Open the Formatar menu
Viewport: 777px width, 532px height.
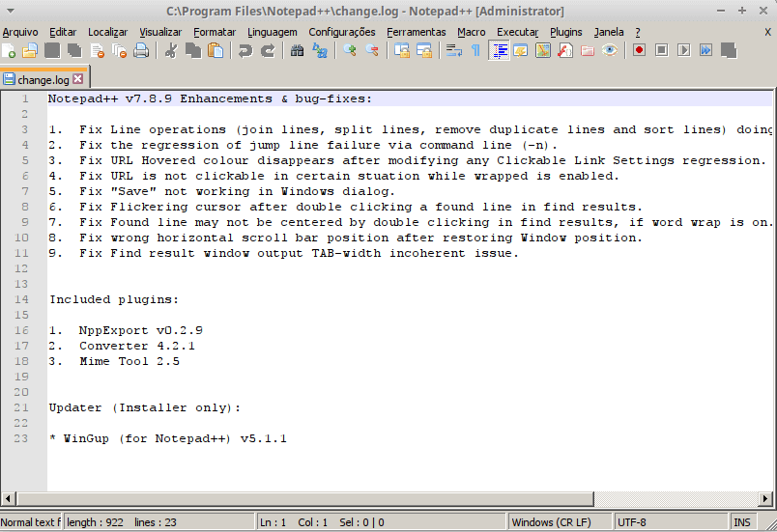(215, 32)
